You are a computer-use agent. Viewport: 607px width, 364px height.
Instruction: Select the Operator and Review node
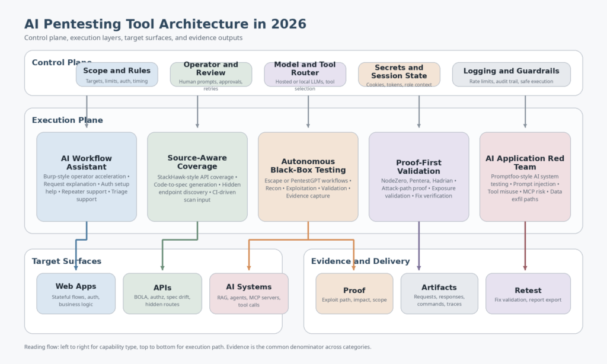210,75
